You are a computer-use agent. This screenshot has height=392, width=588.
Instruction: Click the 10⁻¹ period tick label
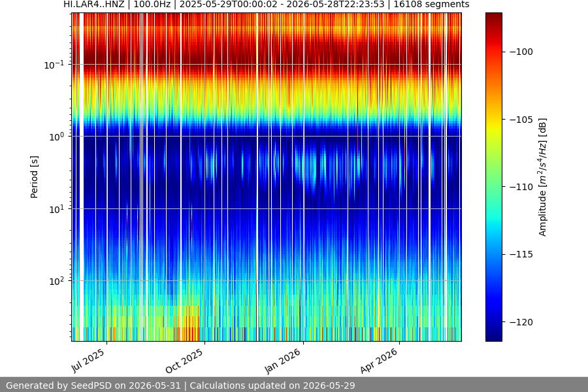click(x=54, y=65)
